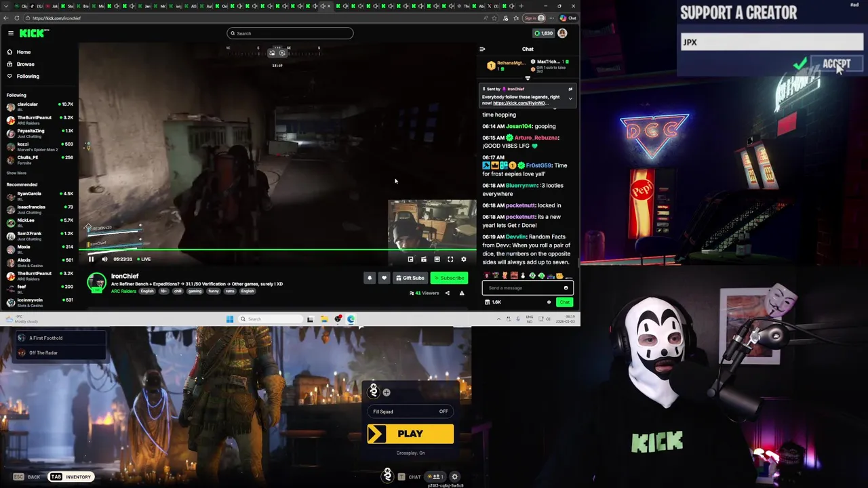Viewport: 868px width, 488px height.
Task: Click browser back arrow
Action: (x=6, y=18)
